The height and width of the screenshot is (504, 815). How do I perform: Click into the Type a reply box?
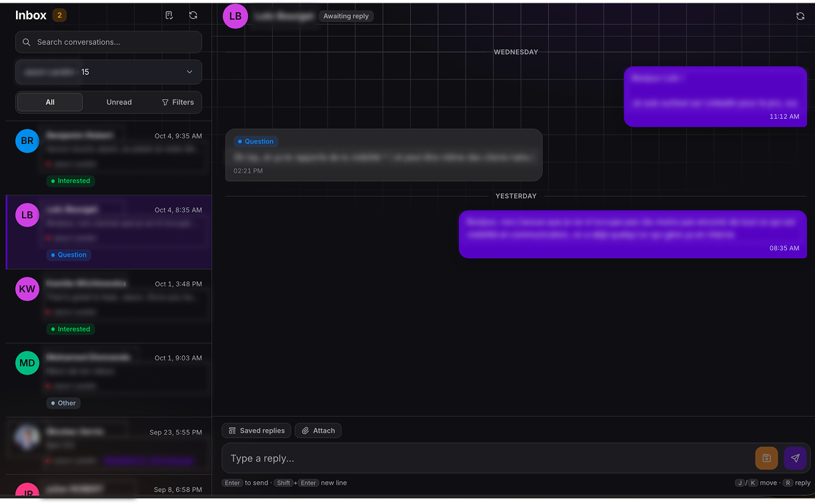[487, 458]
